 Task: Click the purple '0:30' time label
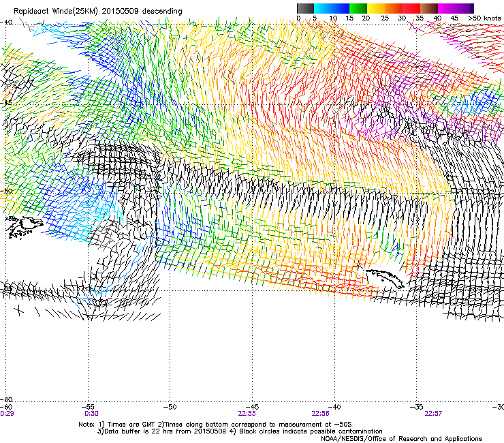coord(92,414)
